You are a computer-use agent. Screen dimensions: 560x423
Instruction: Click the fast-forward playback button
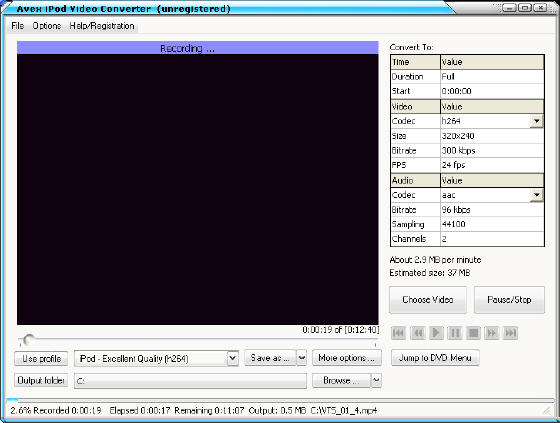click(492, 333)
